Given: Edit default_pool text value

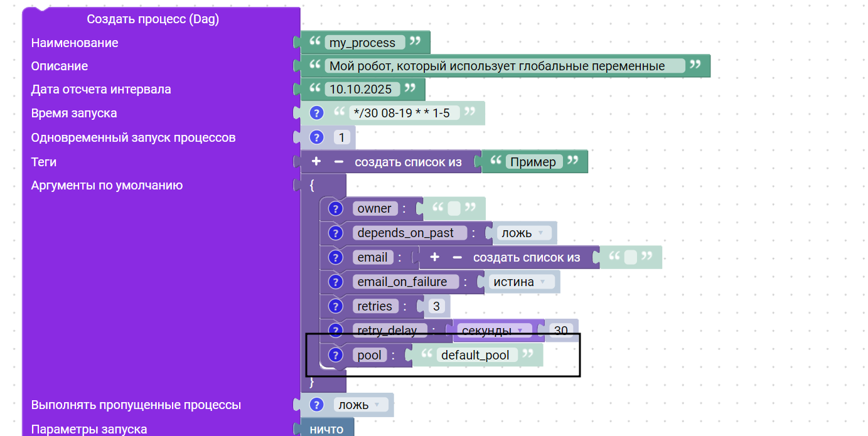Looking at the screenshot, I should click(x=476, y=355).
